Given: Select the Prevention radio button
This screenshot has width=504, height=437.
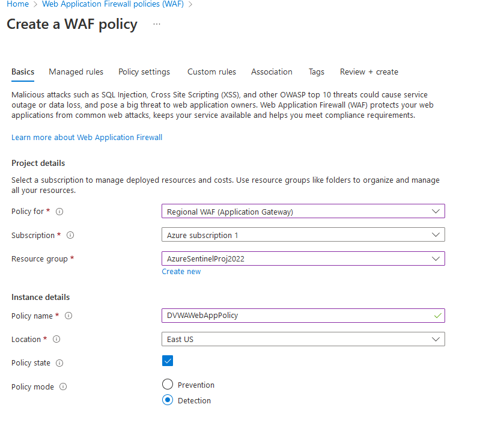Looking at the screenshot, I should (168, 385).
